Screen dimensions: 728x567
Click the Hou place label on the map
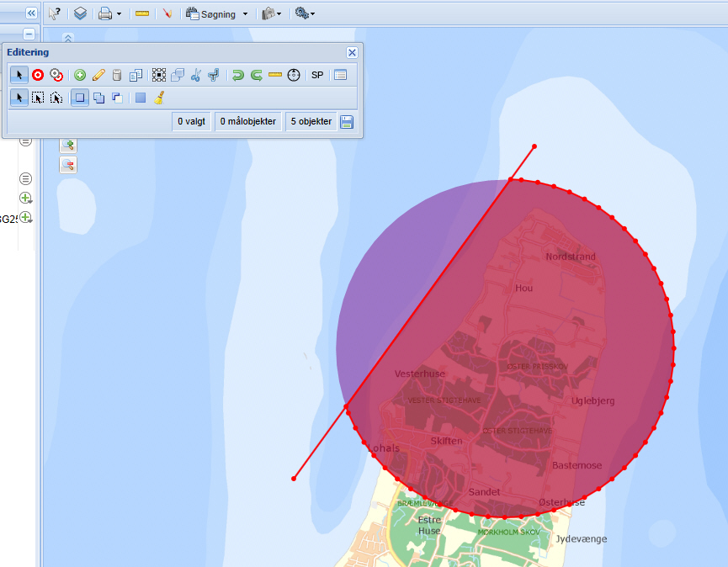pos(523,289)
